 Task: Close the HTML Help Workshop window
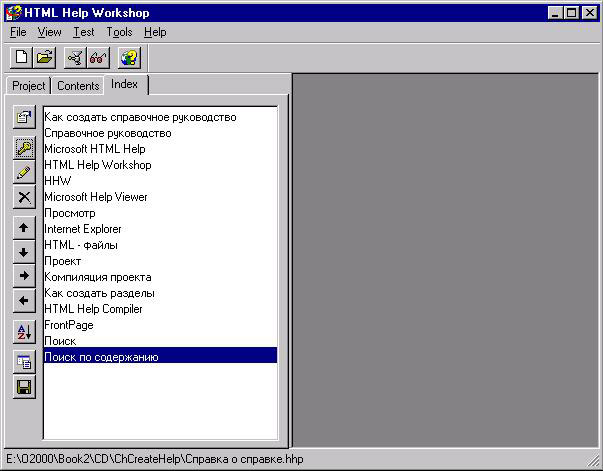(x=590, y=13)
